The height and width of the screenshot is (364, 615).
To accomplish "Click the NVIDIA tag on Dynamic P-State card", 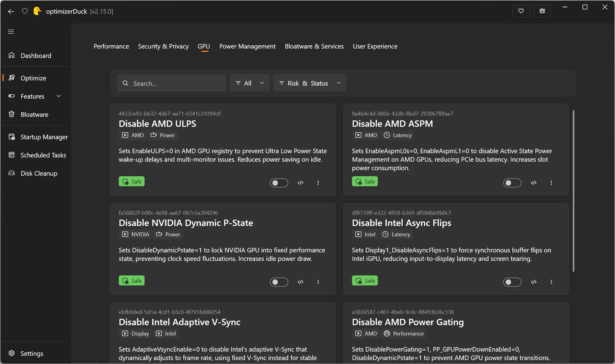I will pos(135,234).
